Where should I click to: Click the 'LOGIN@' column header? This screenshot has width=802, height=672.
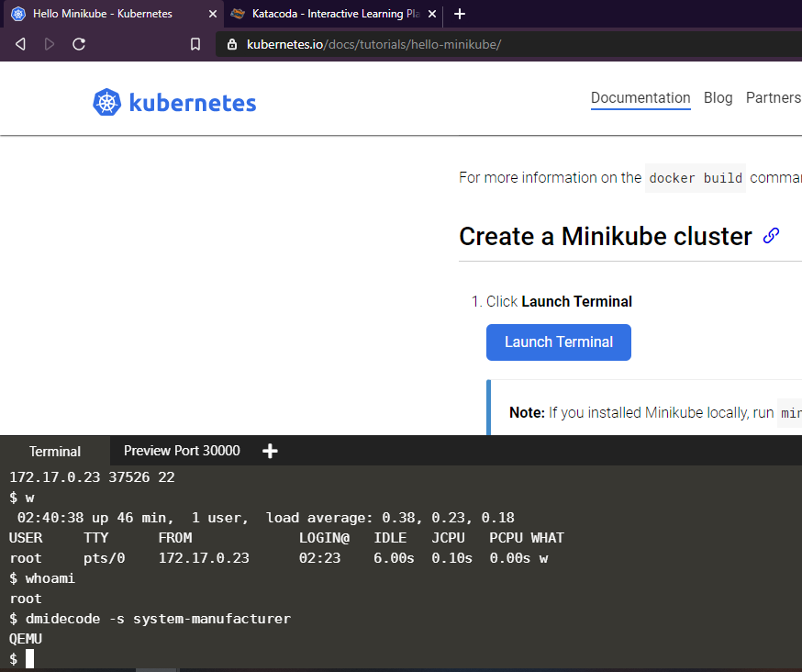(x=324, y=538)
